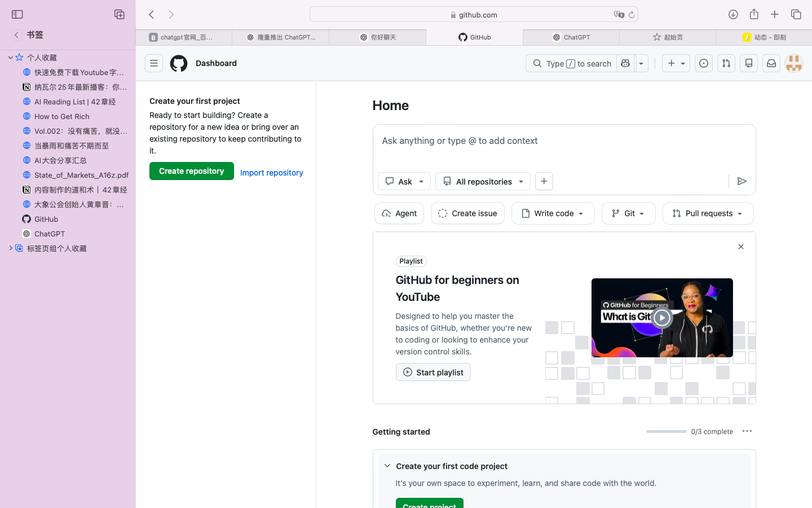This screenshot has height=508, width=812.
Task: Switch to chatgpt官网 tab
Action: pyautogui.click(x=184, y=37)
